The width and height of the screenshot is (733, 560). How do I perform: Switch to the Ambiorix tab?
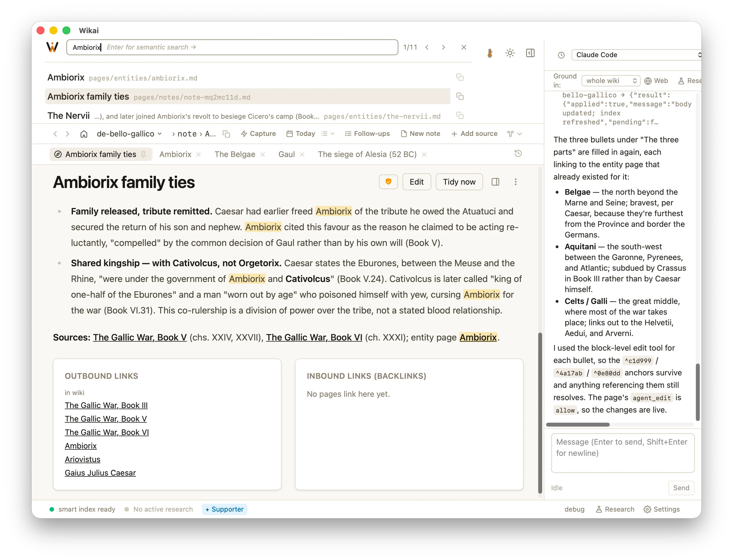tap(175, 154)
